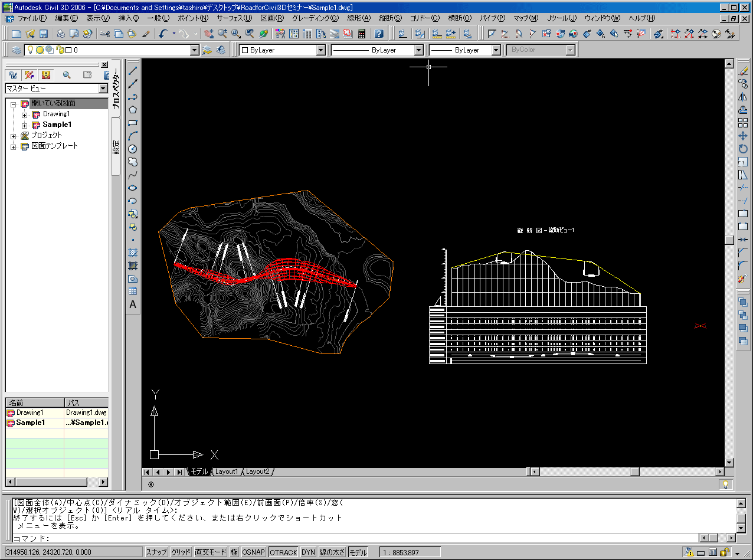This screenshot has width=753, height=560.
Task: Open the サーフェス menu
Action: click(234, 18)
